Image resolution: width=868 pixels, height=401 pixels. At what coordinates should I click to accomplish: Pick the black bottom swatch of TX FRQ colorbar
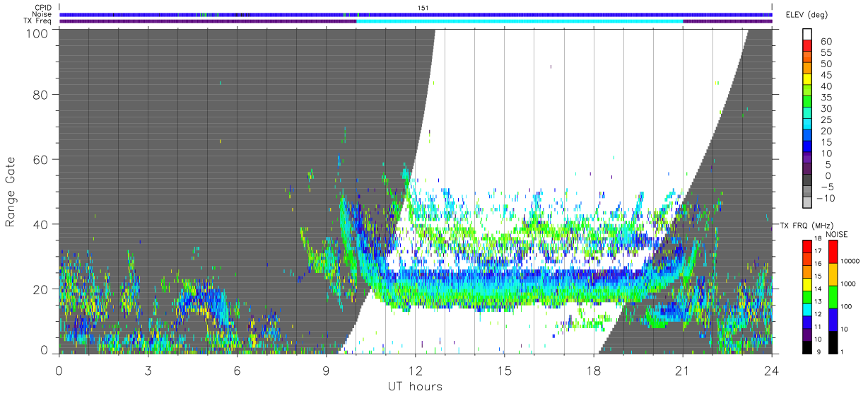point(807,346)
